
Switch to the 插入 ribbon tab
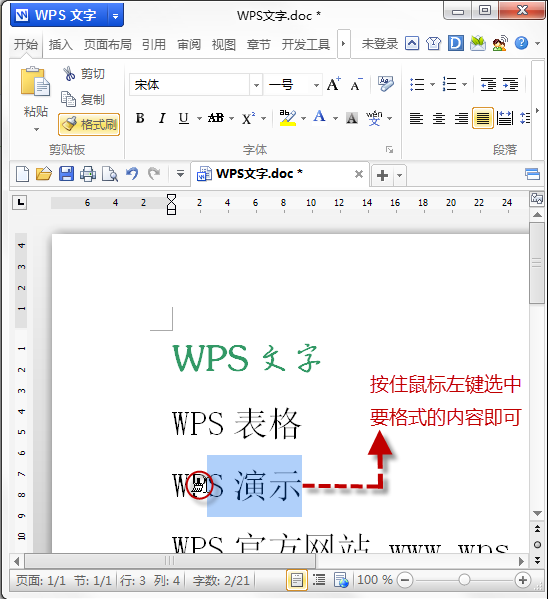(60, 45)
